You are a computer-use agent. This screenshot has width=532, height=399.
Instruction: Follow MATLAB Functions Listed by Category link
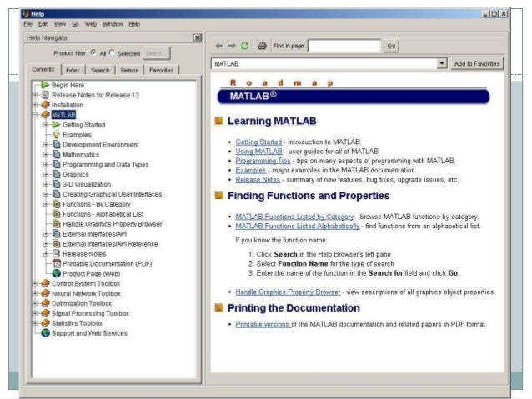click(x=294, y=217)
